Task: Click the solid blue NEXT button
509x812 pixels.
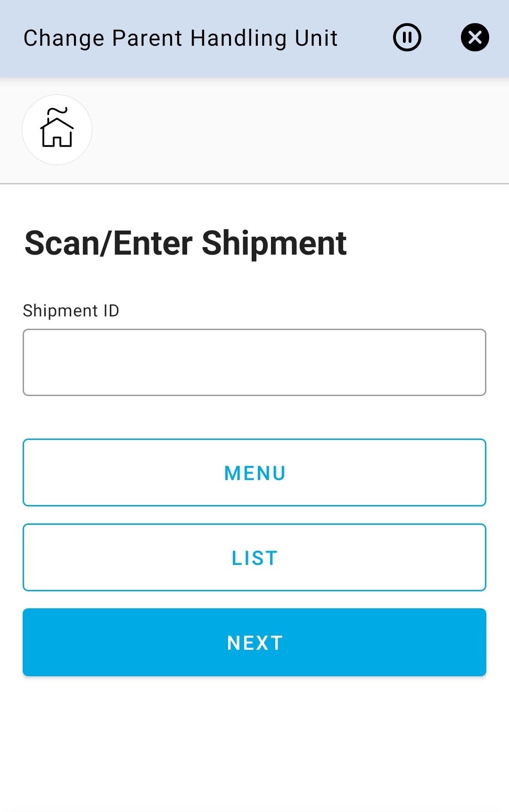Action: point(254,642)
